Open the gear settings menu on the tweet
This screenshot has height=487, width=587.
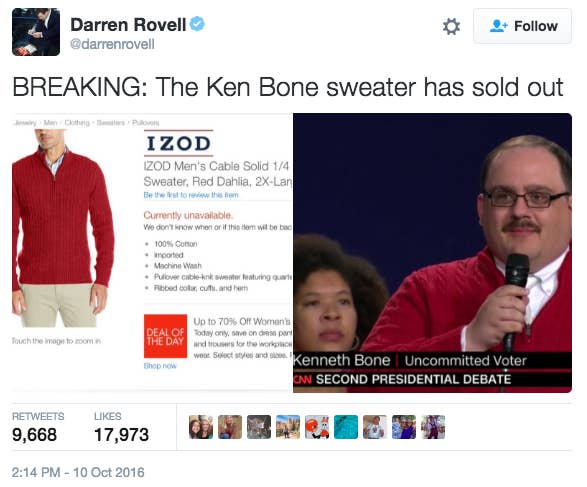click(x=451, y=27)
